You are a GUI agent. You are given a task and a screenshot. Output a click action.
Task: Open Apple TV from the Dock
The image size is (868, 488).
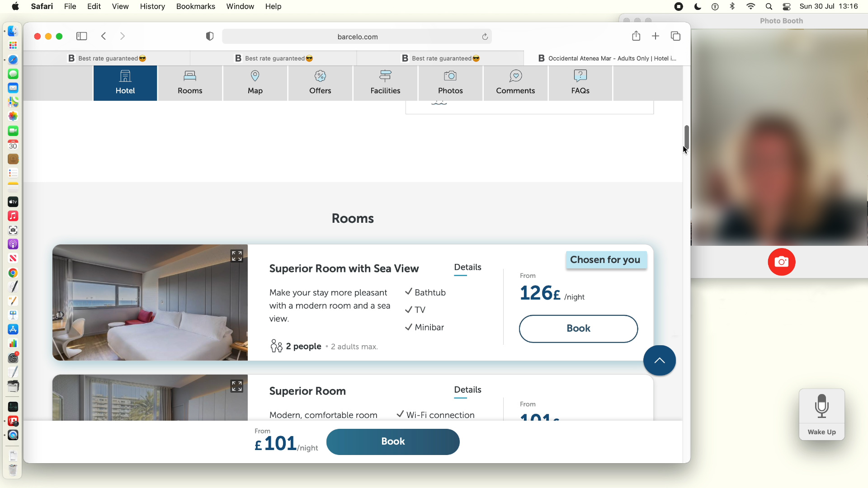[x=13, y=202]
